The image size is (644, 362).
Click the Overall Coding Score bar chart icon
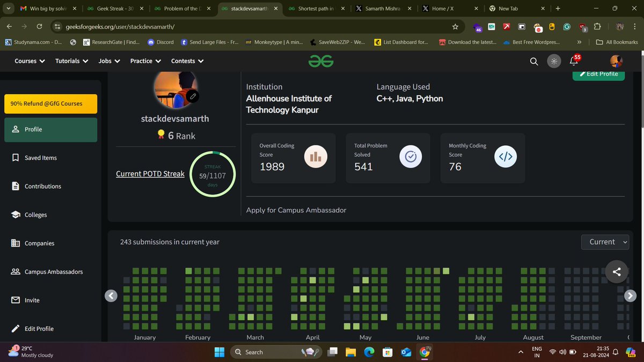316,157
